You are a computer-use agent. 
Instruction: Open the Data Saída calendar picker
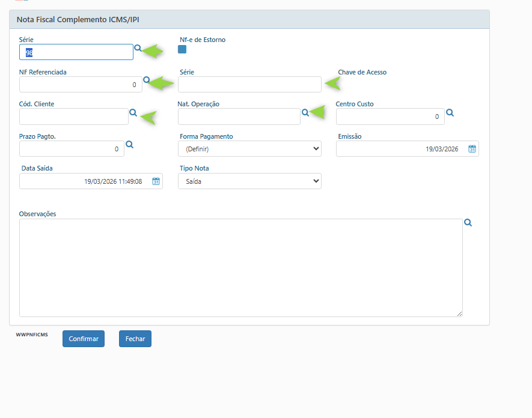pyautogui.click(x=156, y=181)
